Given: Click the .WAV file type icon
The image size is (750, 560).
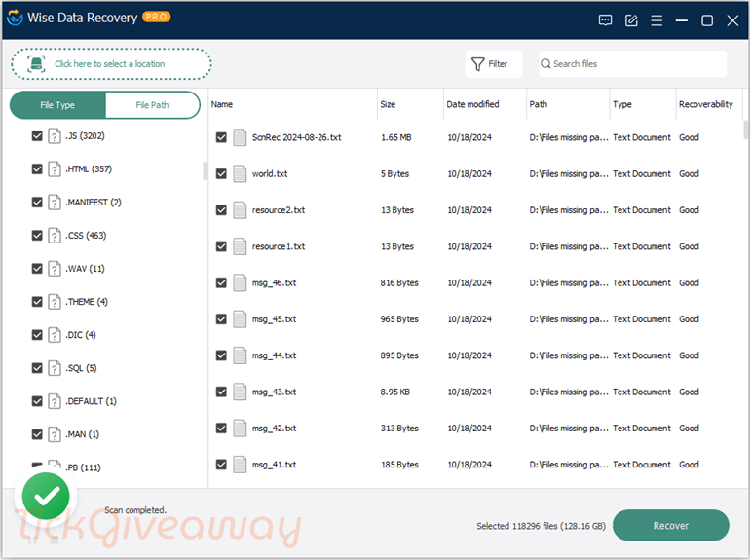Looking at the screenshot, I should (x=55, y=269).
